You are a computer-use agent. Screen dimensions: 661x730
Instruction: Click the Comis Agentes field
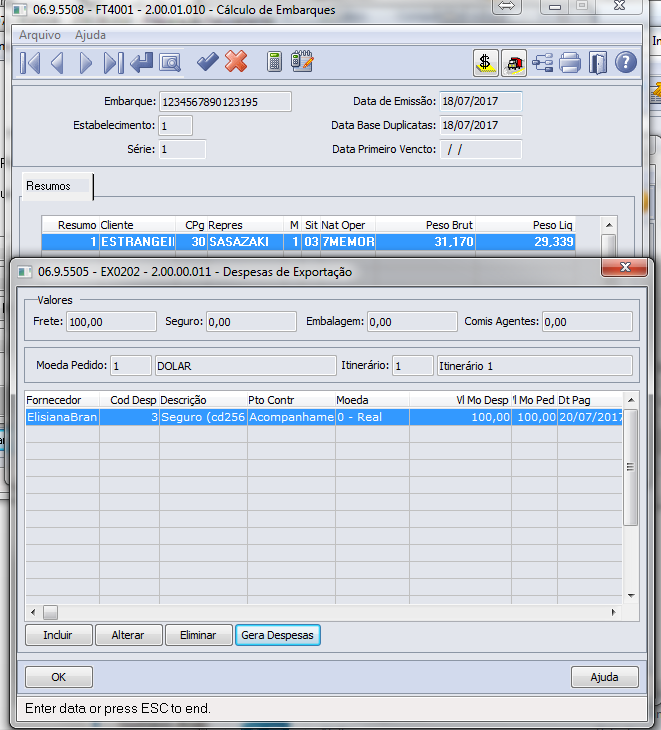[587, 322]
